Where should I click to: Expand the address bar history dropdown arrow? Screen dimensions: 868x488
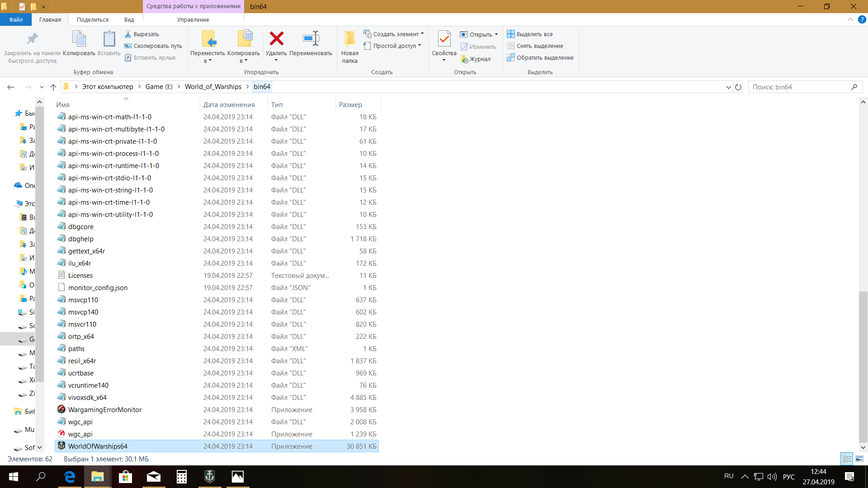pyautogui.click(x=728, y=87)
